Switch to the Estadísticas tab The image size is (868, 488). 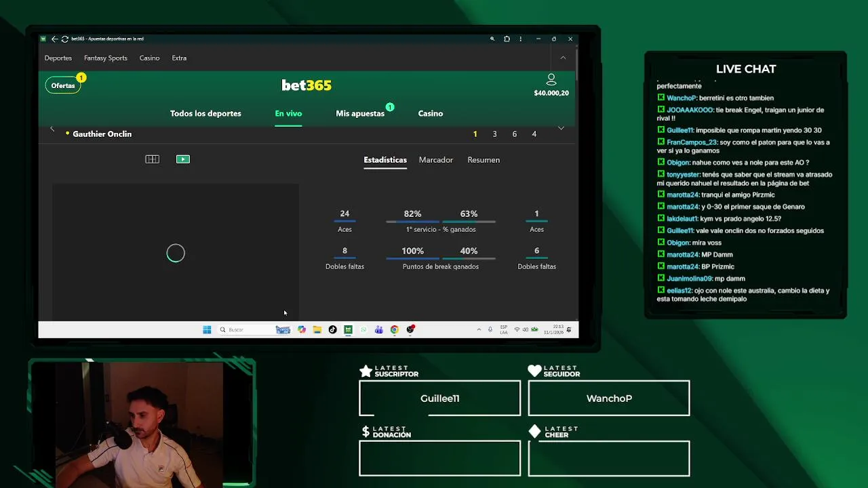[385, 160]
